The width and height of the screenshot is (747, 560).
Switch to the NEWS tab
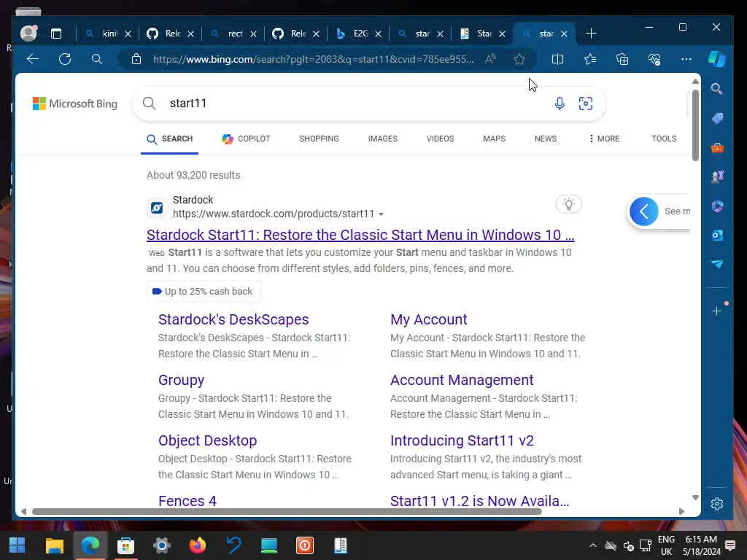(546, 139)
